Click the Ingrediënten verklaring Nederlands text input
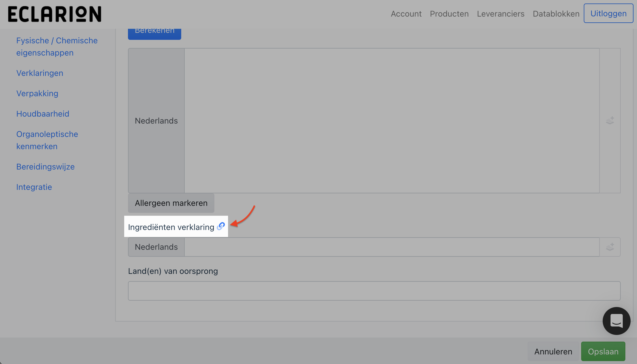The height and width of the screenshot is (364, 637). pyautogui.click(x=392, y=247)
